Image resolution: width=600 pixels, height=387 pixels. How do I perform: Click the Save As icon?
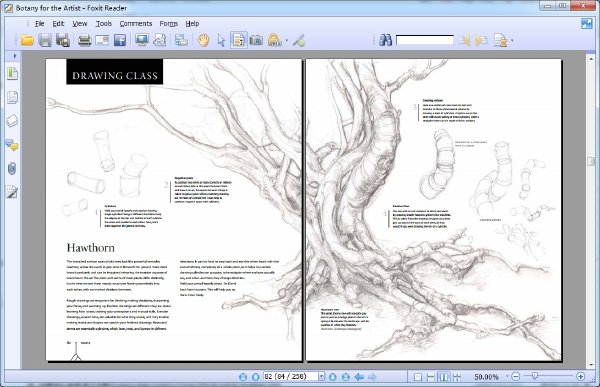click(63, 40)
